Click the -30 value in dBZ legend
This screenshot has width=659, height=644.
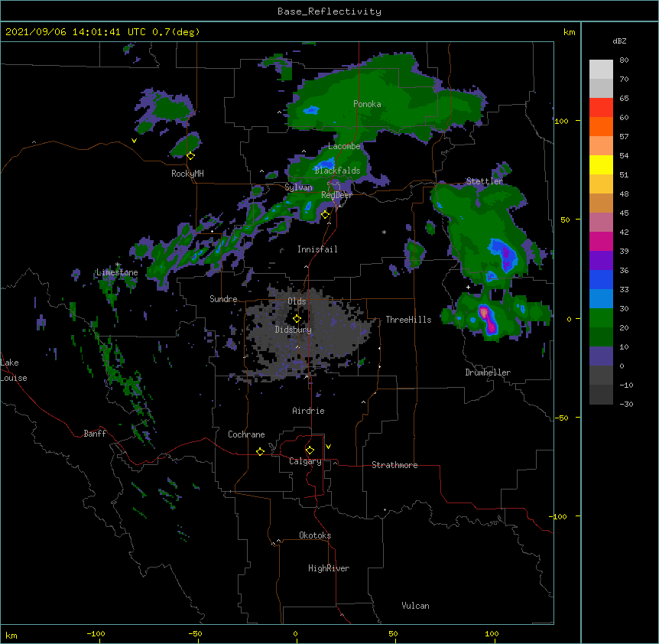(626, 405)
